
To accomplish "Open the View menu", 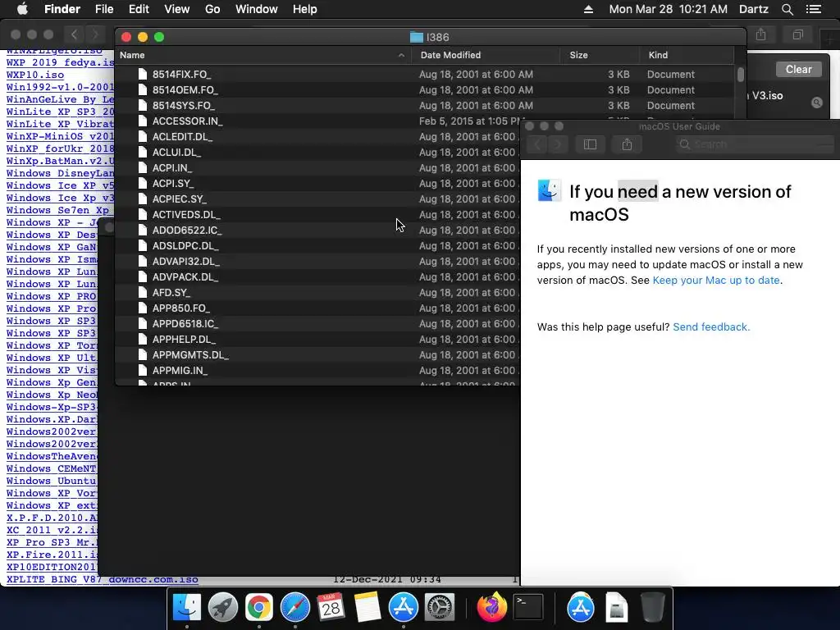I will point(177,9).
